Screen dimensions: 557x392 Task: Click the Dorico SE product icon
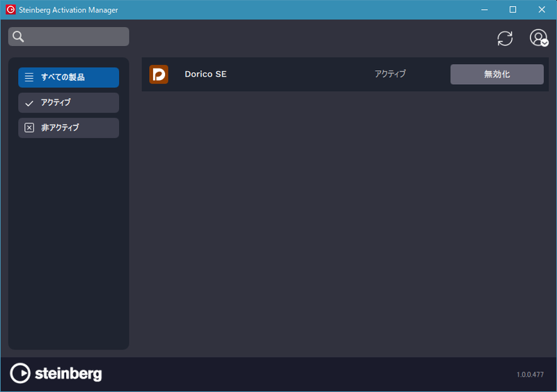click(159, 75)
